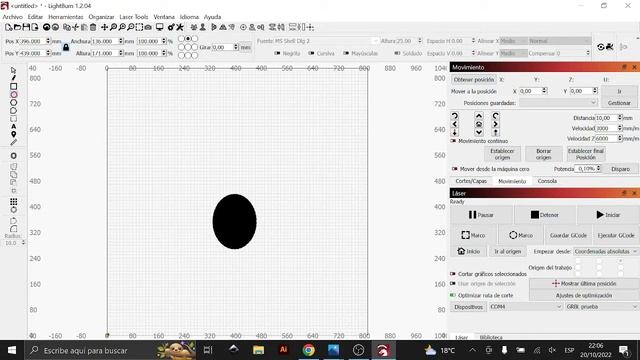Toggle Usar origen de selección
The image size is (640, 360).
[x=453, y=283]
